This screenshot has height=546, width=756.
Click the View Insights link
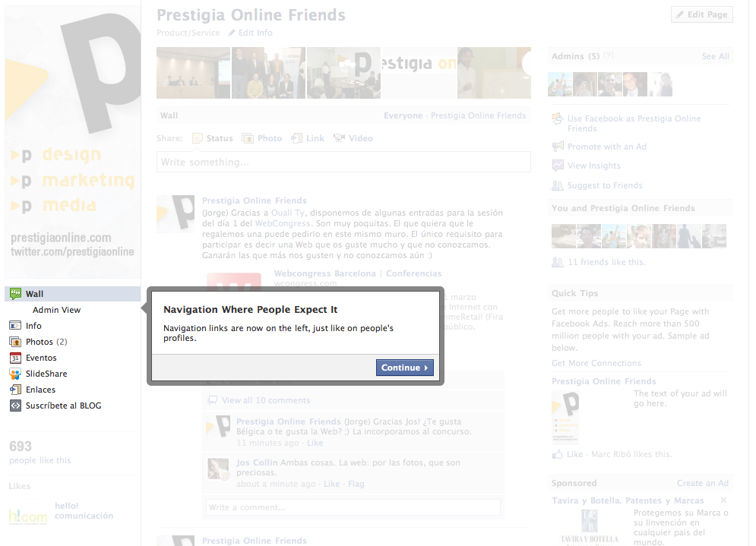point(594,166)
